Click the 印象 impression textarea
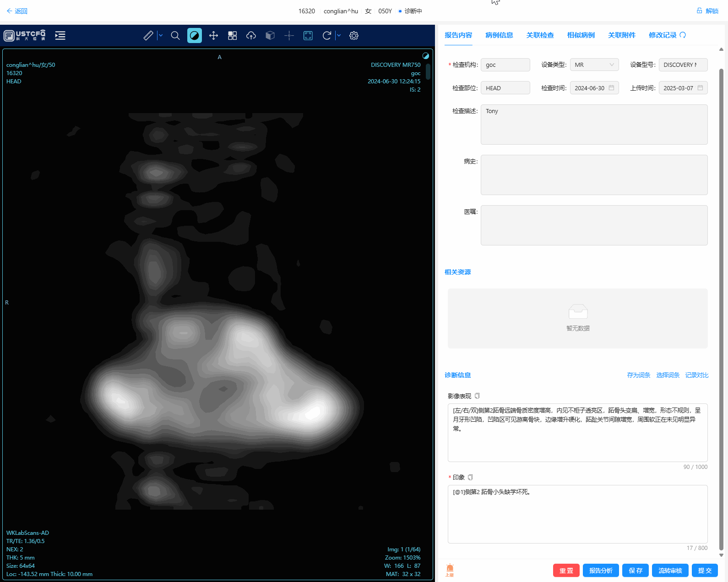728x582 pixels. tap(578, 514)
